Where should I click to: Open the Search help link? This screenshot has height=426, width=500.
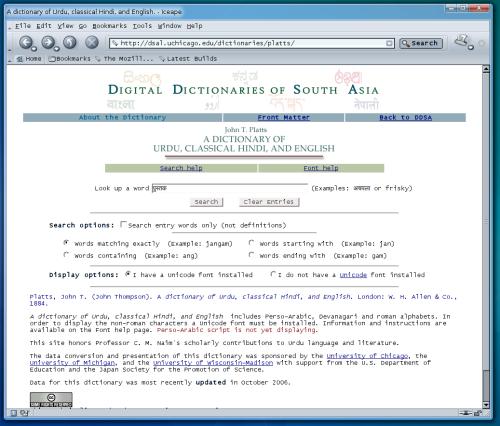181,168
